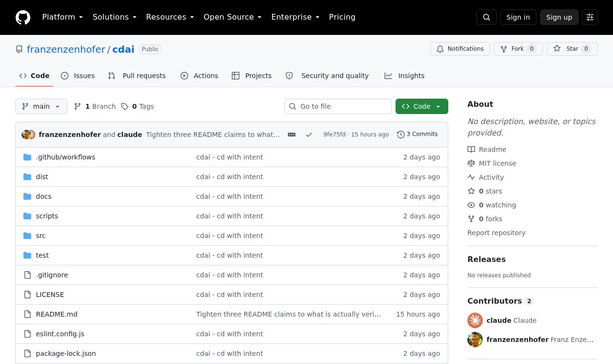Image resolution: width=613 pixels, height=364 pixels.
Task: Open the 0 watching link
Action: coord(492,205)
